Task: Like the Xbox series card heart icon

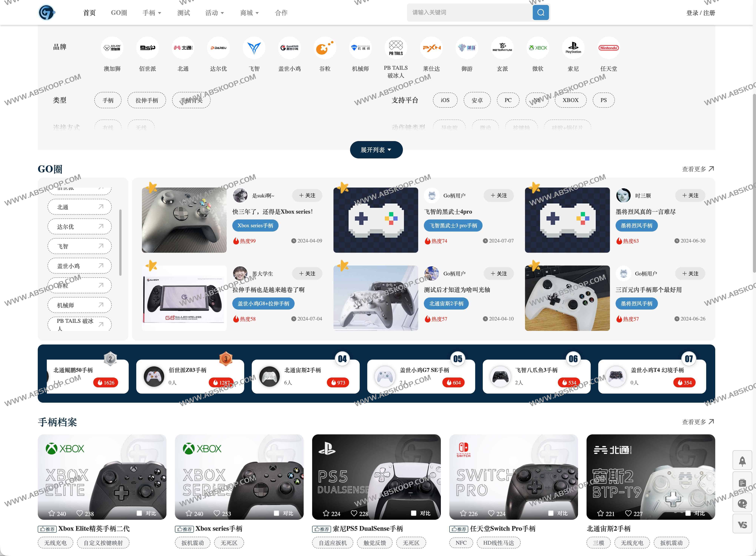Action: tap(217, 513)
